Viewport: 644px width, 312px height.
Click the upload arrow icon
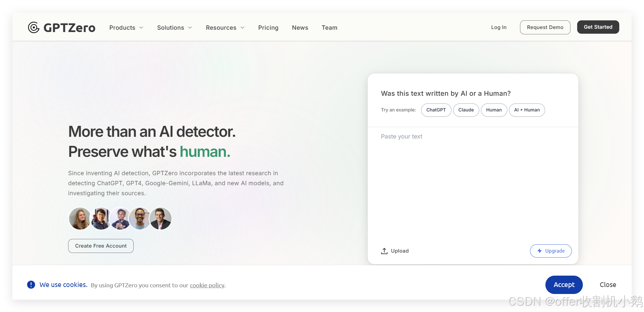[x=384, y=251]
